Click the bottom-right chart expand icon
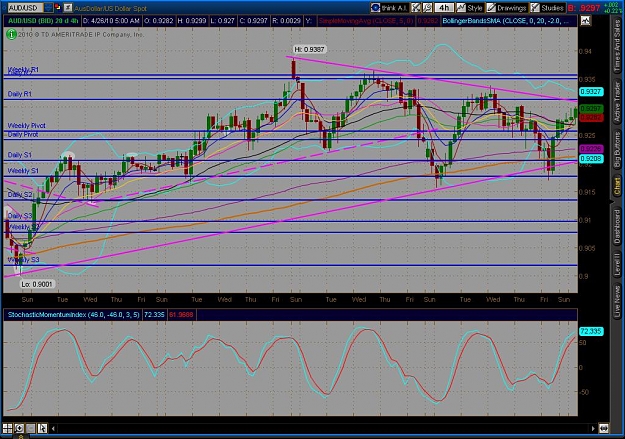The width and height of the screenshot is (625, 439). 603,429
